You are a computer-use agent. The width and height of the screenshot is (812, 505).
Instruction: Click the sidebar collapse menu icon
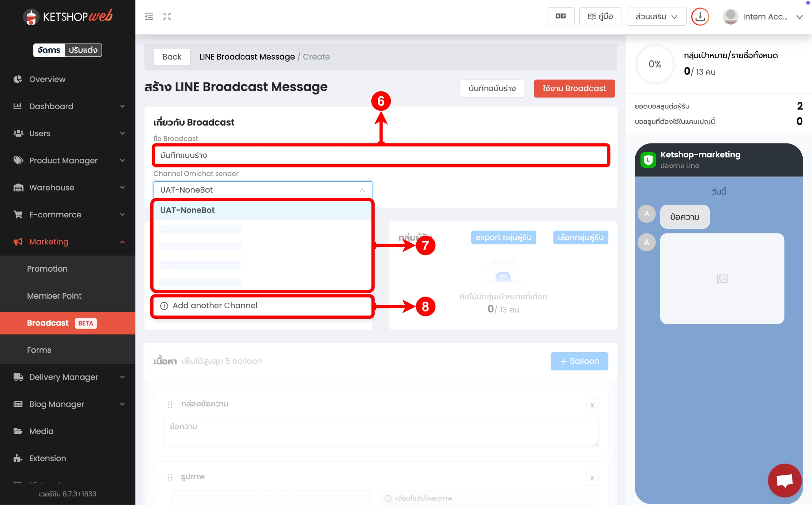click(x=149, y=16)
